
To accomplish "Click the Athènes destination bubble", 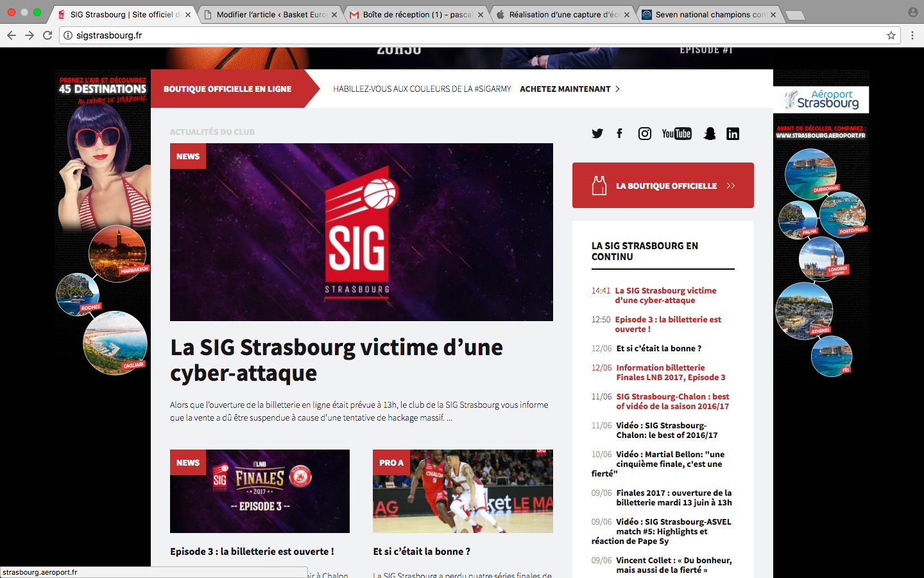I will [805, 311].
